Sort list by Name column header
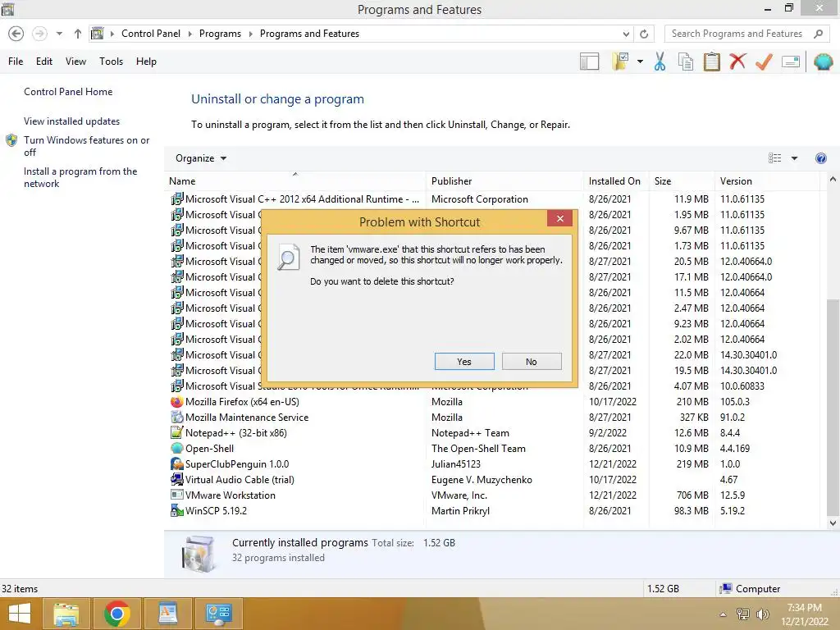This screenshot has width=840, height=630. tap(294, 181)
